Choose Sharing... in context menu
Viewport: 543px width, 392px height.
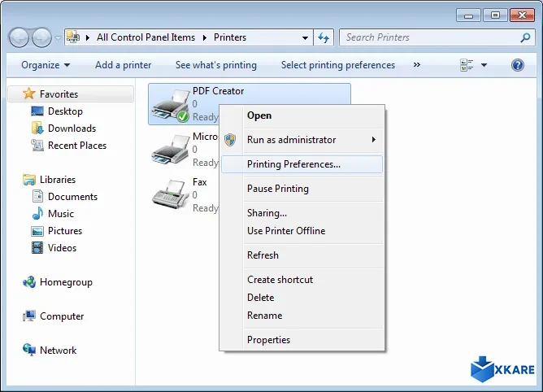(x=302, y=213)
